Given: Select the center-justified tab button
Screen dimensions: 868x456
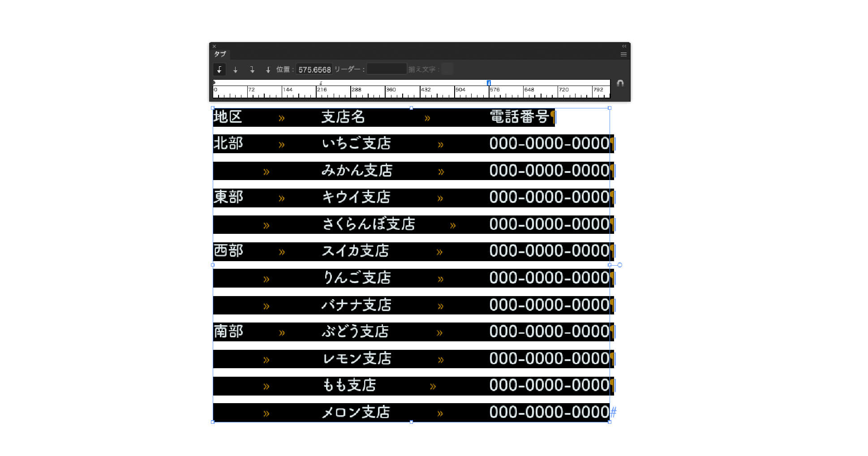Looking at the screenshot, I should (235, 69).
